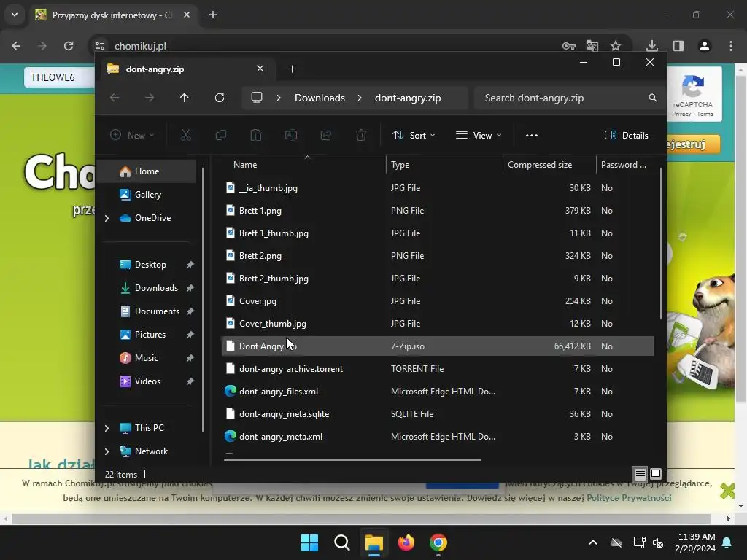Select dont-angry_meta.sqlite file
This screenshot has width=747, height=560.
click(x=438, y=414)
